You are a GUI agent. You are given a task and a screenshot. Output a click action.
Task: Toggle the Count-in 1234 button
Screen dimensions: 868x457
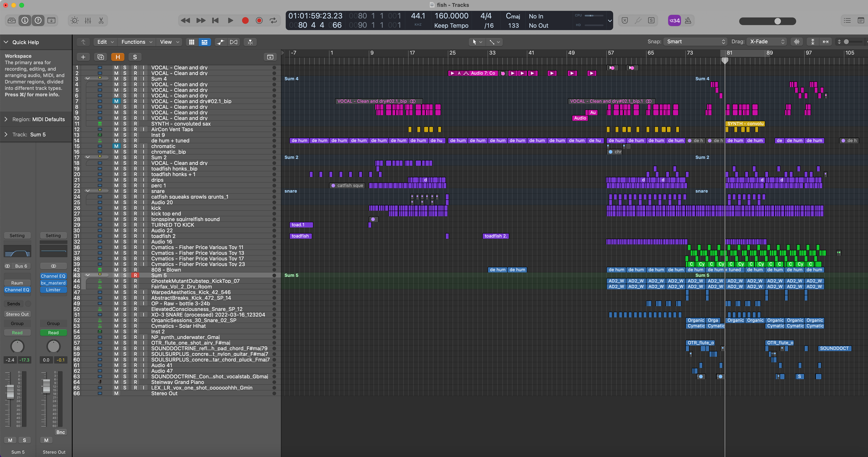[x=674, y=21]
